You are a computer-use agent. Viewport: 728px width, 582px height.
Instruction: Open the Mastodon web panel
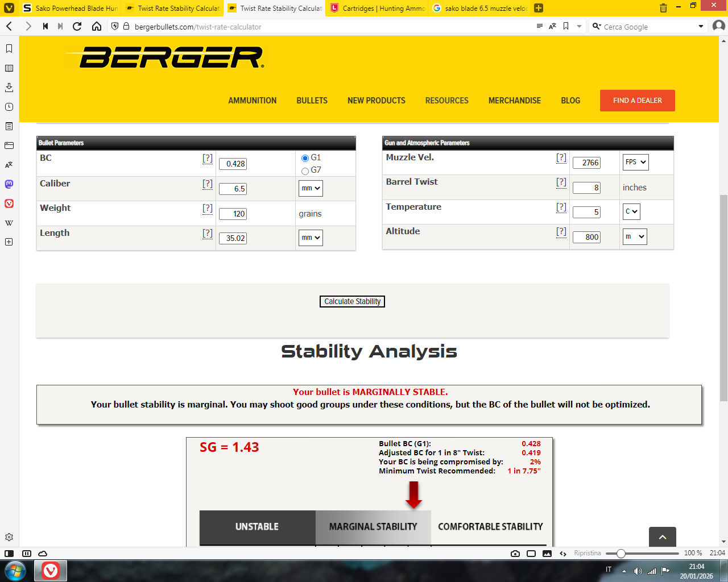9,184
